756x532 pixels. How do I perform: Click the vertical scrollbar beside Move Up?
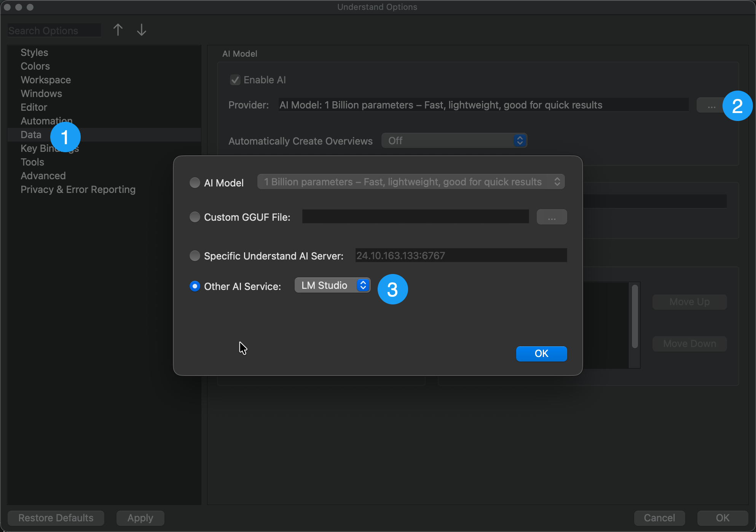tap(635, 317)
